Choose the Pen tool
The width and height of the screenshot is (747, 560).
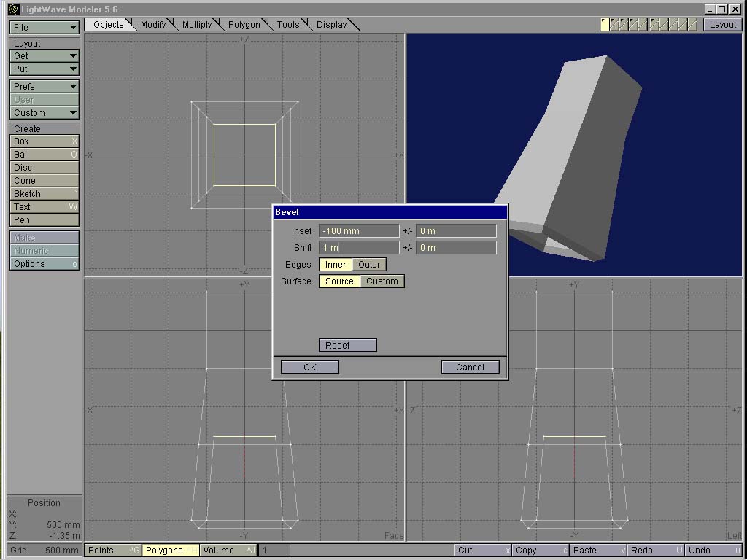click(44, 220)
